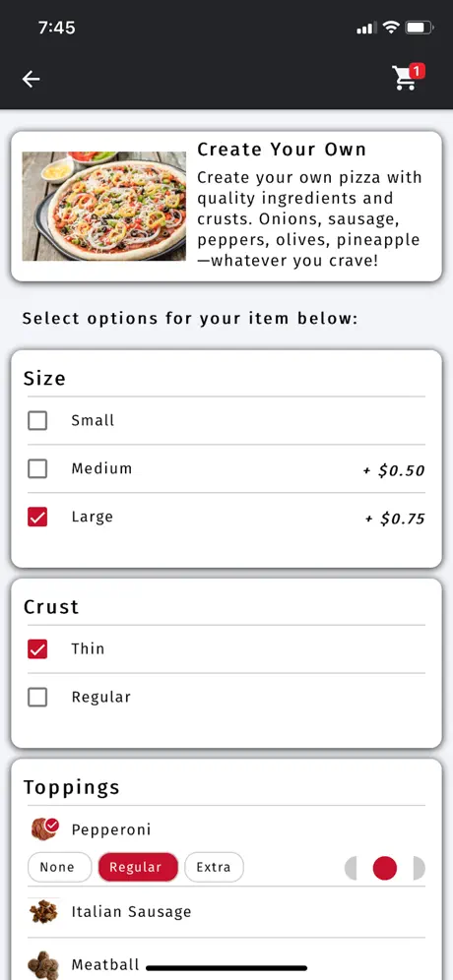
Task: Select left half pizza placement icon
Action: pos(351,868)
